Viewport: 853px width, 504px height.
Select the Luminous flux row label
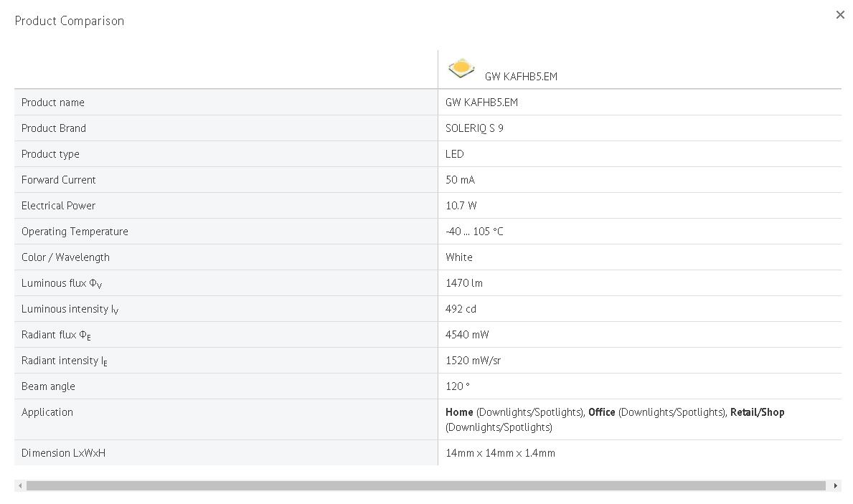tap(62, 283)
